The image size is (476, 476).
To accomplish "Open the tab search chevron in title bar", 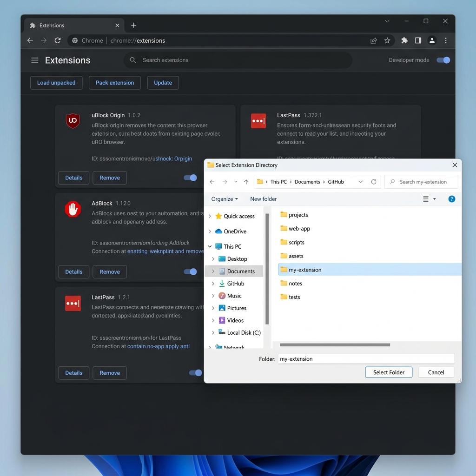I will point(387,21).
